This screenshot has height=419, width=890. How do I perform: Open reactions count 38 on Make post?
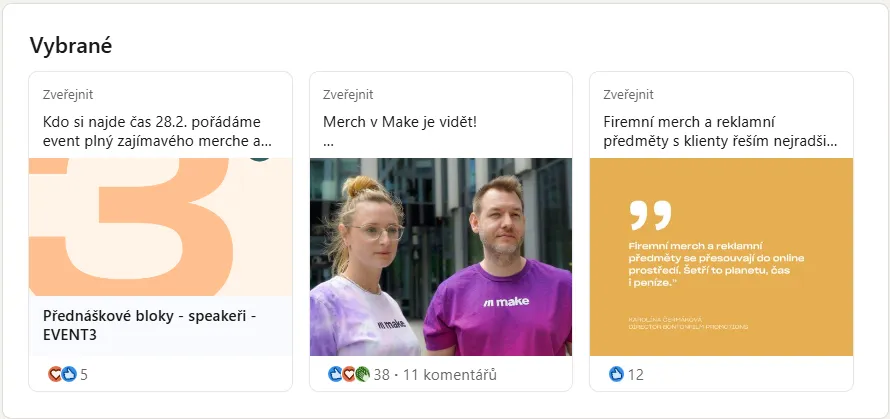[x=381, y=375]
